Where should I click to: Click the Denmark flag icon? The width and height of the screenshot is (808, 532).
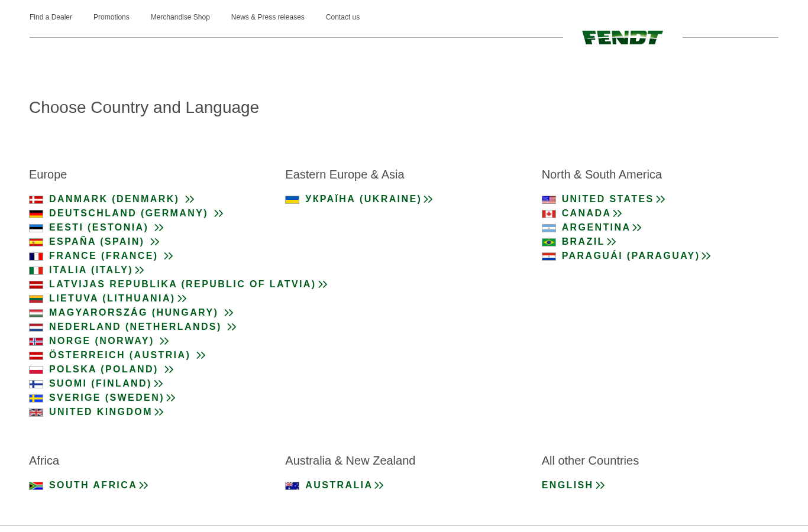pos(36,200)
